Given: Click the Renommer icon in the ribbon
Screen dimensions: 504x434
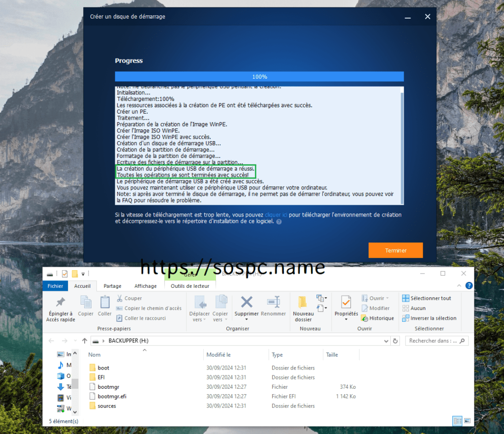Looking at the screenshot, I should (x=273, y=302).
